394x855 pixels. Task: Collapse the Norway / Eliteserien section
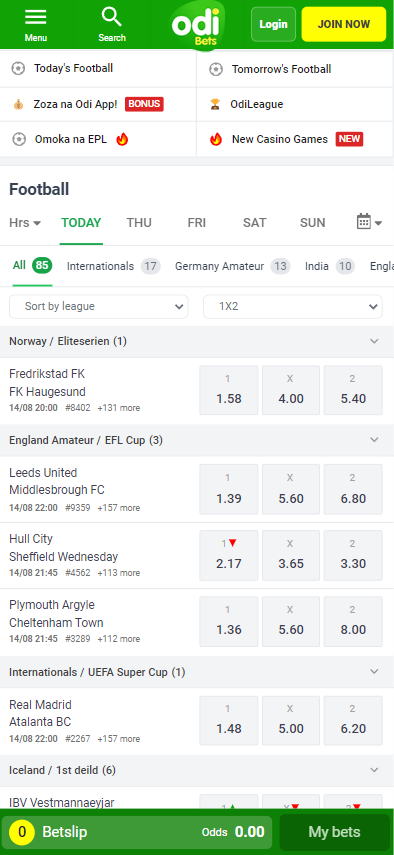pyautogui.click(x=374, y=341)
